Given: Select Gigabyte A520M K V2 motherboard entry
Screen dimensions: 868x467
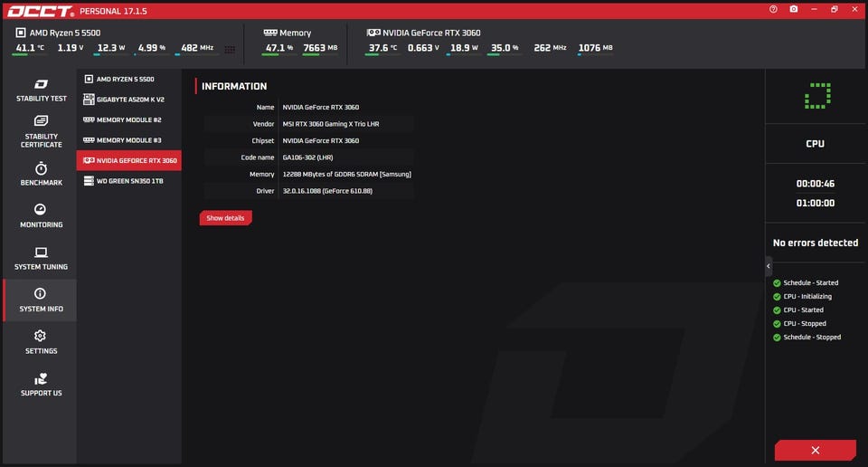Looking at the screenshot, I should coord(129,100).
